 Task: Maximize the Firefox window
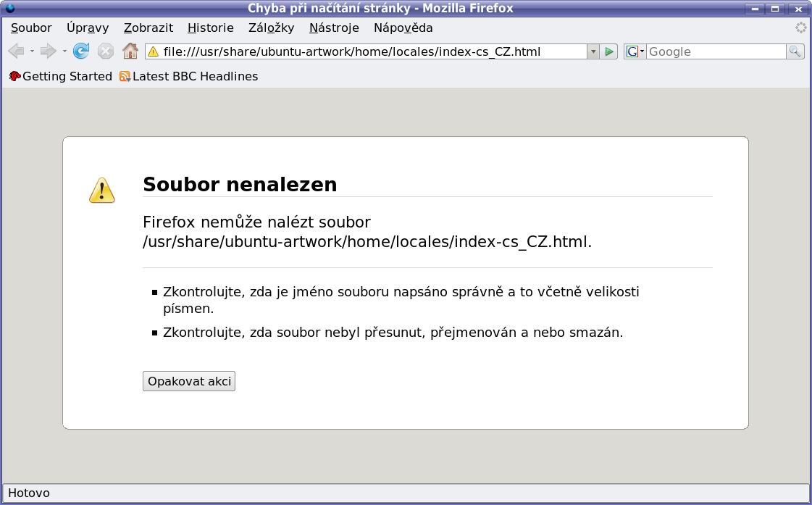(x=775, y=8)
